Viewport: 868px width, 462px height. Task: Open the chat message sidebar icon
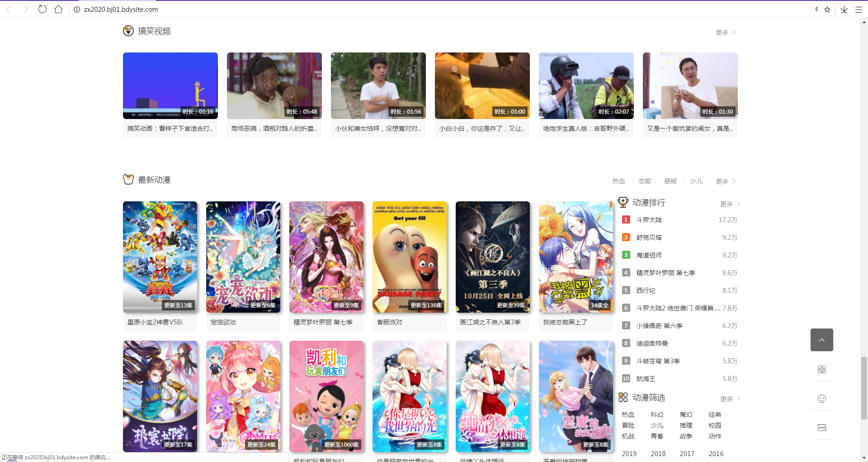point(821,428)
